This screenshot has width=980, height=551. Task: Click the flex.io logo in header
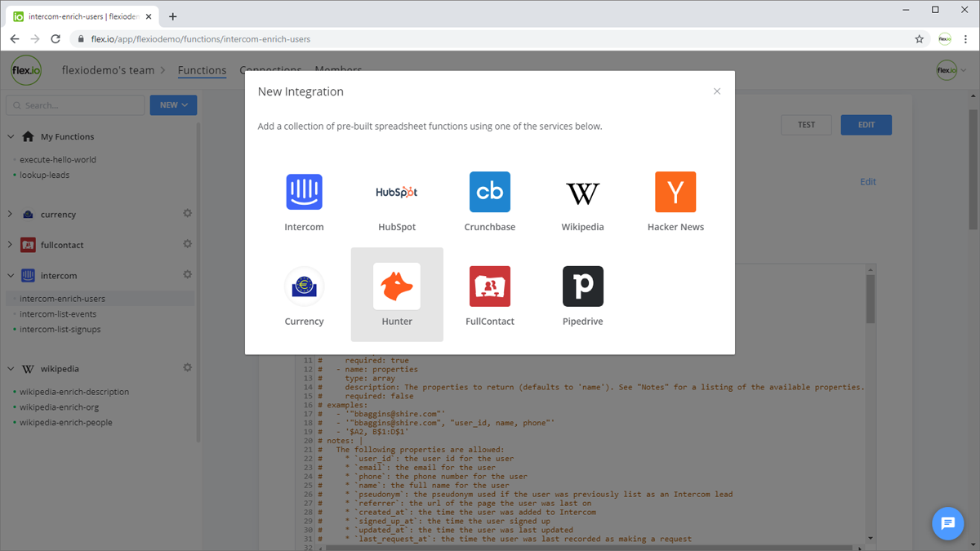pyautogui.click(x=26, y=70)
